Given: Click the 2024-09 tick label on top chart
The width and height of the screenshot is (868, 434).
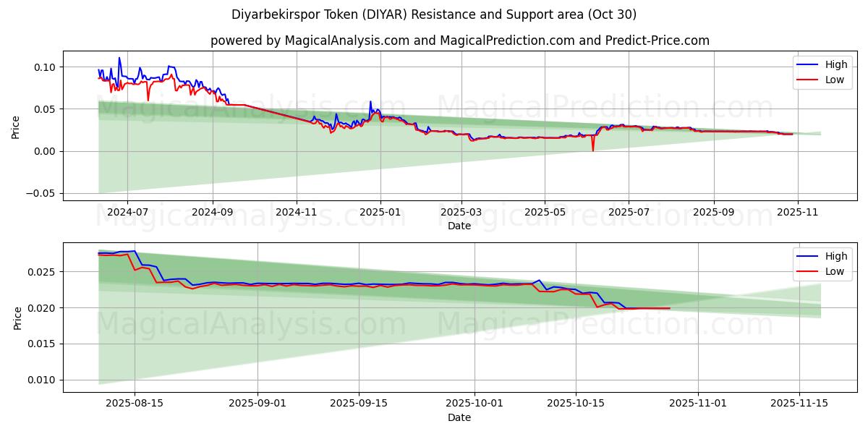Looking at the screenshot, I should [213, 213].
